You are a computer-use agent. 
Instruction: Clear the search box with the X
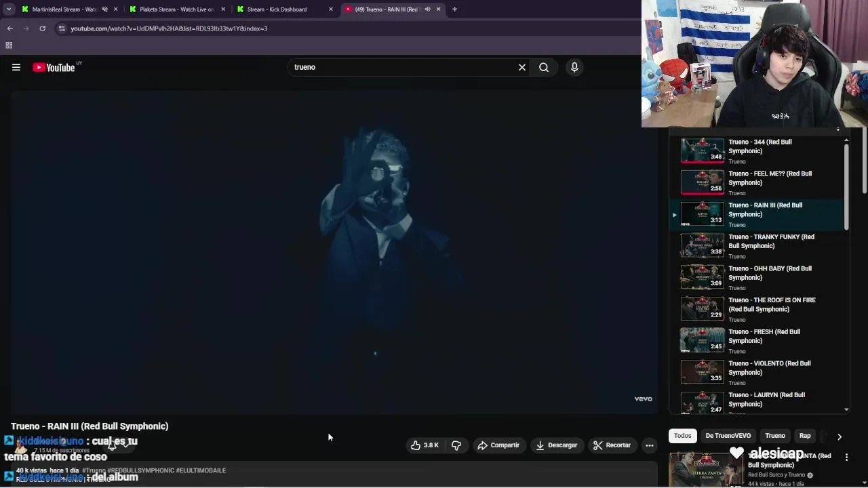tap(522, 67)
